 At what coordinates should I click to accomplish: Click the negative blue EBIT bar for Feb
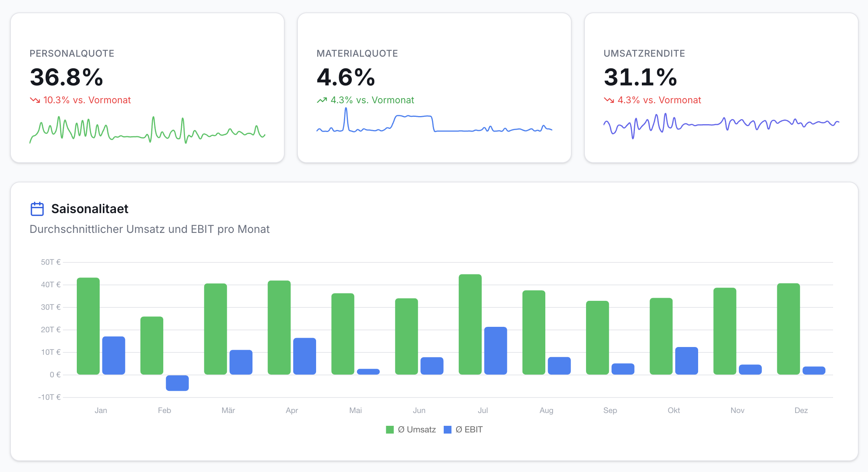[177, 383]
